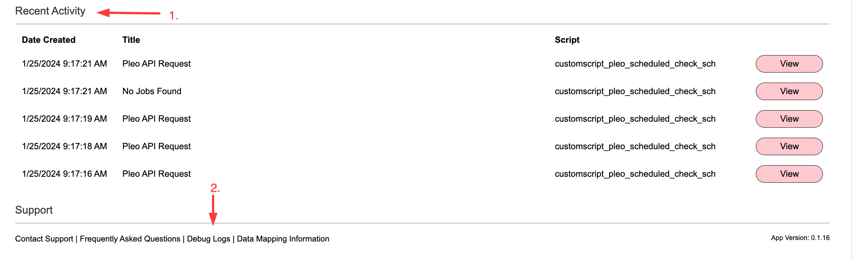Select the No Jobs Found row title
This screenshot has width=868, height=259.
point(152,91)
